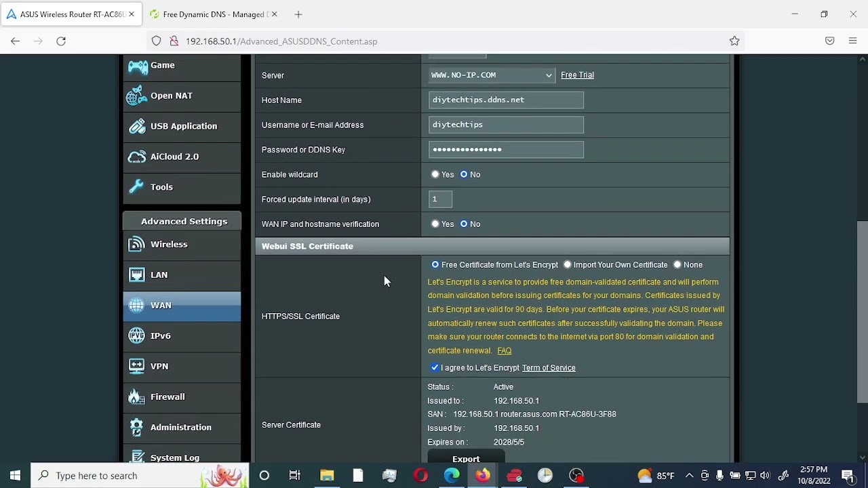Open the notification center
This screenshot has width=868, height=488.
[848, 476]
